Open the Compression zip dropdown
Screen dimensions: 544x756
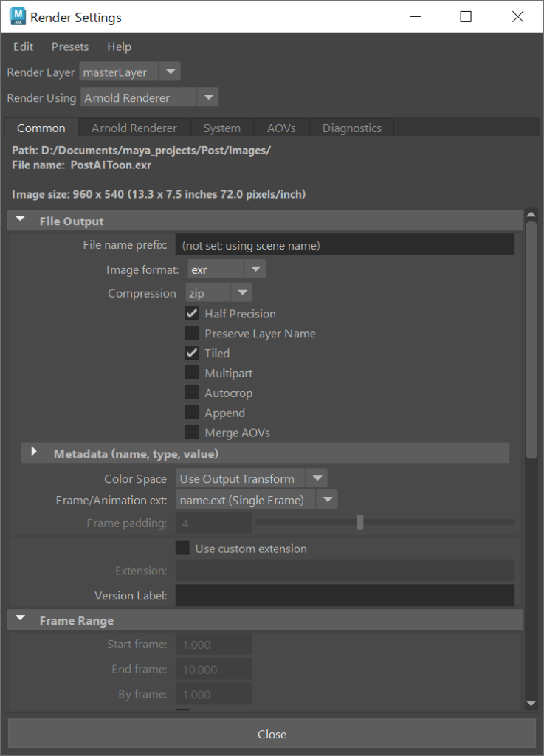pyautogui.click(x=218, y=292)
